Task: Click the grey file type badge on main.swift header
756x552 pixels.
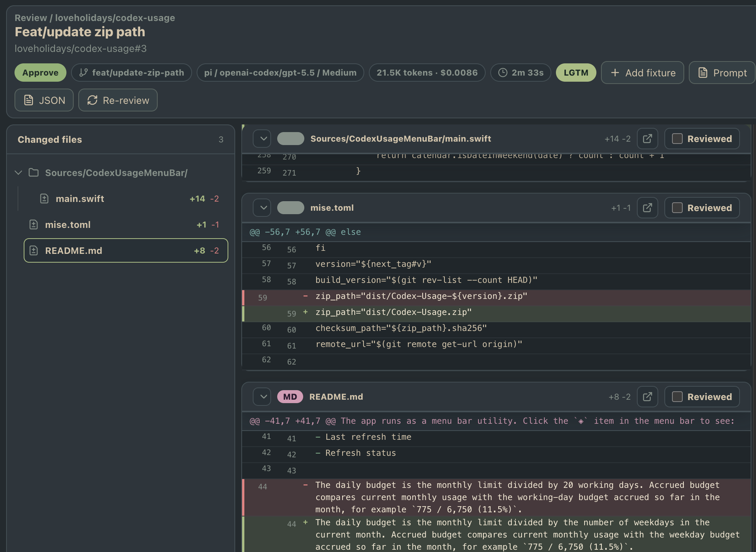Action: (x=291, y=139)
